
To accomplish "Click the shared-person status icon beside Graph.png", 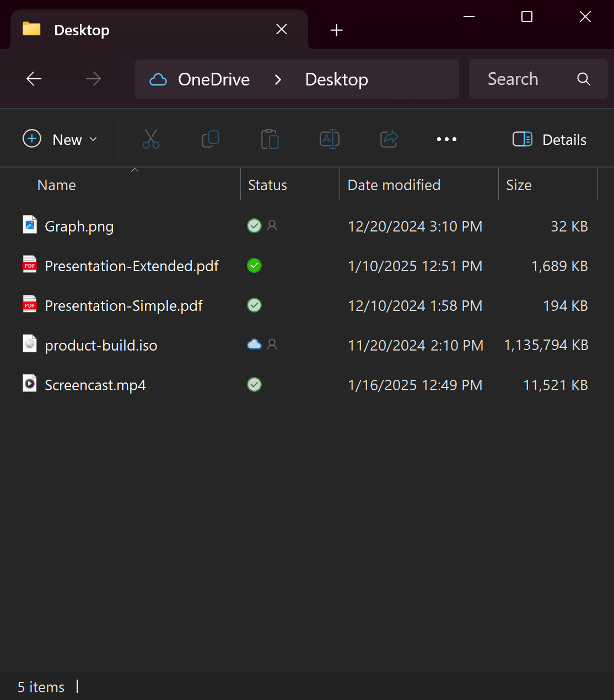I will pos(272,225).
